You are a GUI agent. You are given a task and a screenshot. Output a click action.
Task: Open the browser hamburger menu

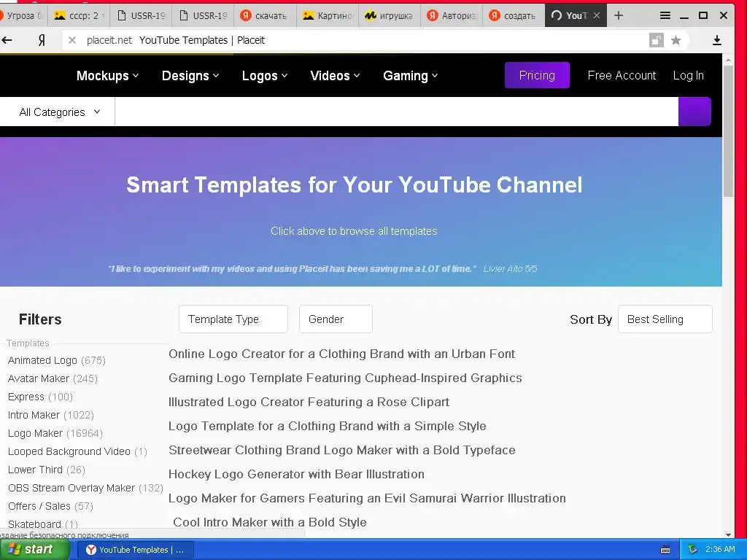(x=665, y=15)
